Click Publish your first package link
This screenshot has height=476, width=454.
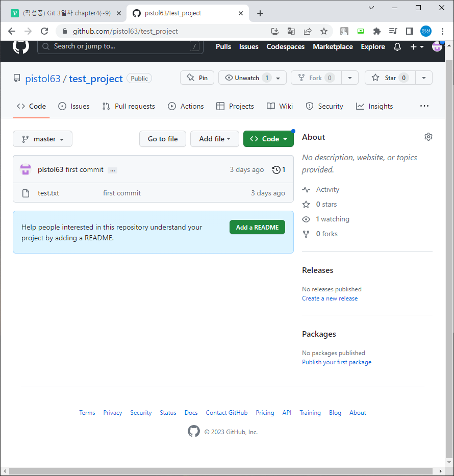[x=337, y=362]
